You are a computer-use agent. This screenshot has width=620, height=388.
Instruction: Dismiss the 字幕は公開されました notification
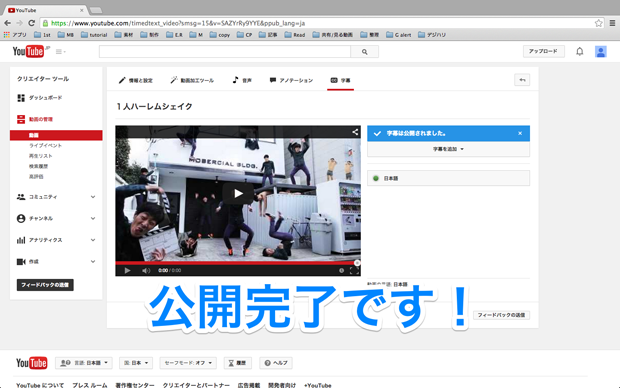pos(520,133)
